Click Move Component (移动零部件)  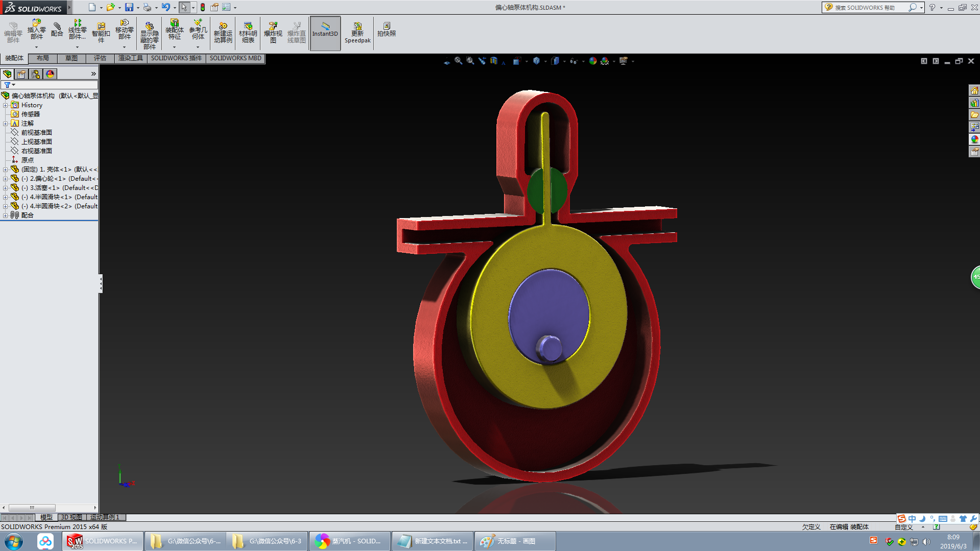coord(125,30)
